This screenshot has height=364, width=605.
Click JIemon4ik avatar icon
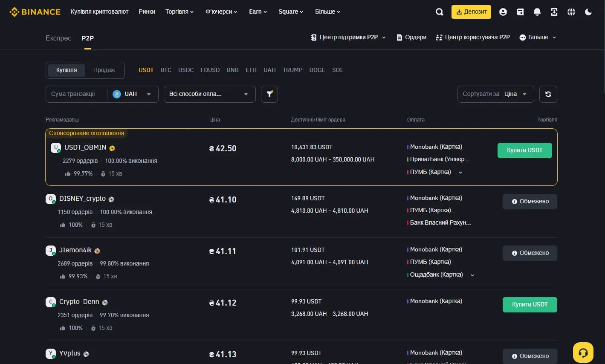click(x=50, y=251)
